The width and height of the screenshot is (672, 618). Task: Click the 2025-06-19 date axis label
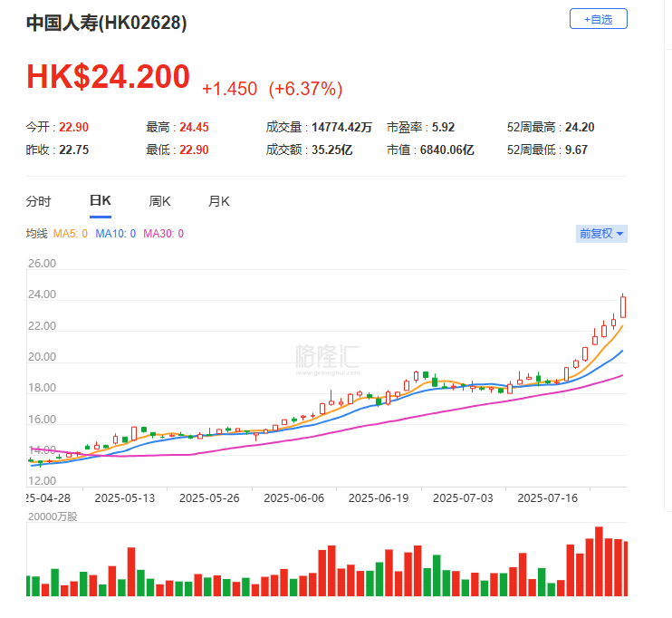click(x=379, y=498)
